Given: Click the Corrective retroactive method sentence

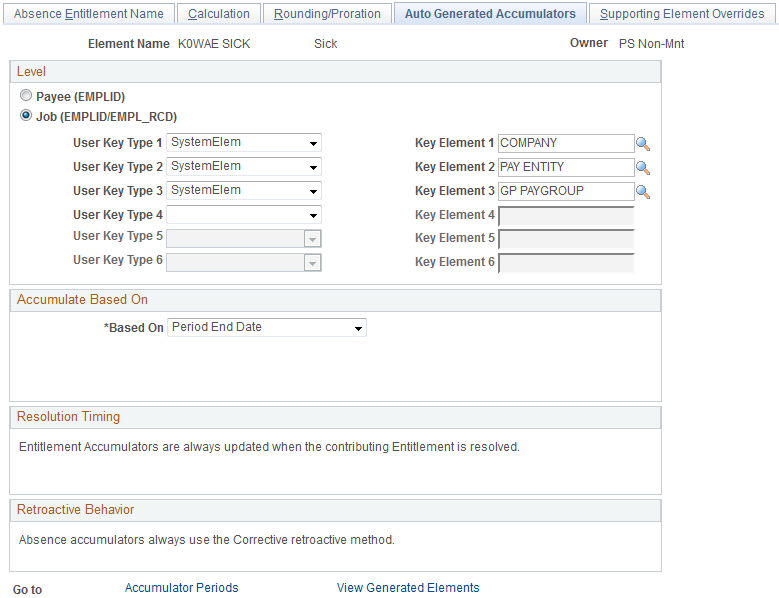Looking at the screenshot, I should tap(207, 539).
